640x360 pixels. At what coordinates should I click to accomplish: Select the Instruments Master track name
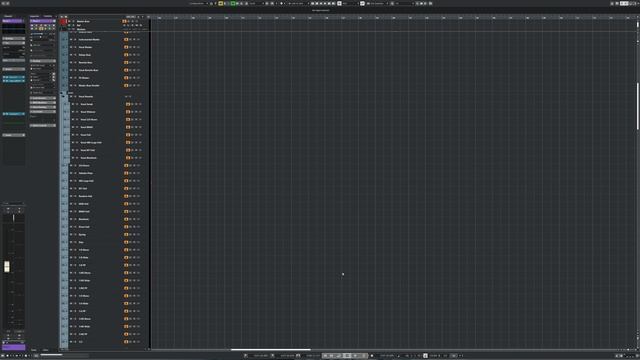tap(89, 40)
